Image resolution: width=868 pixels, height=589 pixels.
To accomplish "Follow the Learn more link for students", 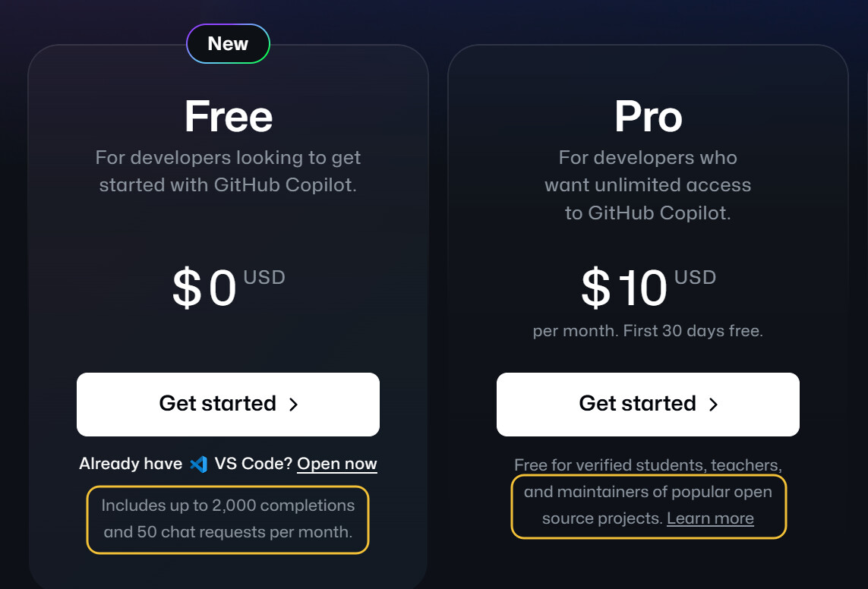I will (710, 518).
